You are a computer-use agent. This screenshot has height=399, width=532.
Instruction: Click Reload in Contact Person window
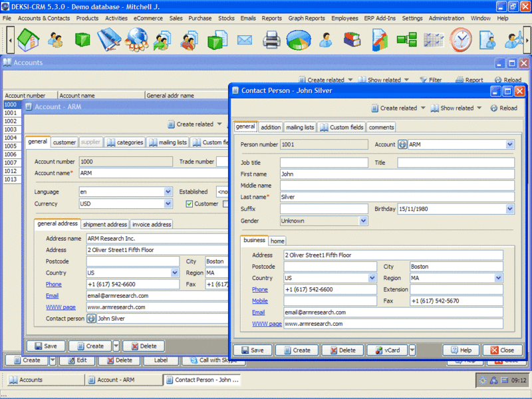click(x=503, y=108)
